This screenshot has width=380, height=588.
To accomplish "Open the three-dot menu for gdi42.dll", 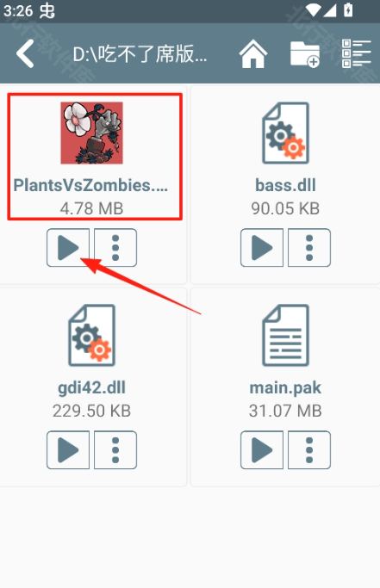I will (x=115, y=449).
